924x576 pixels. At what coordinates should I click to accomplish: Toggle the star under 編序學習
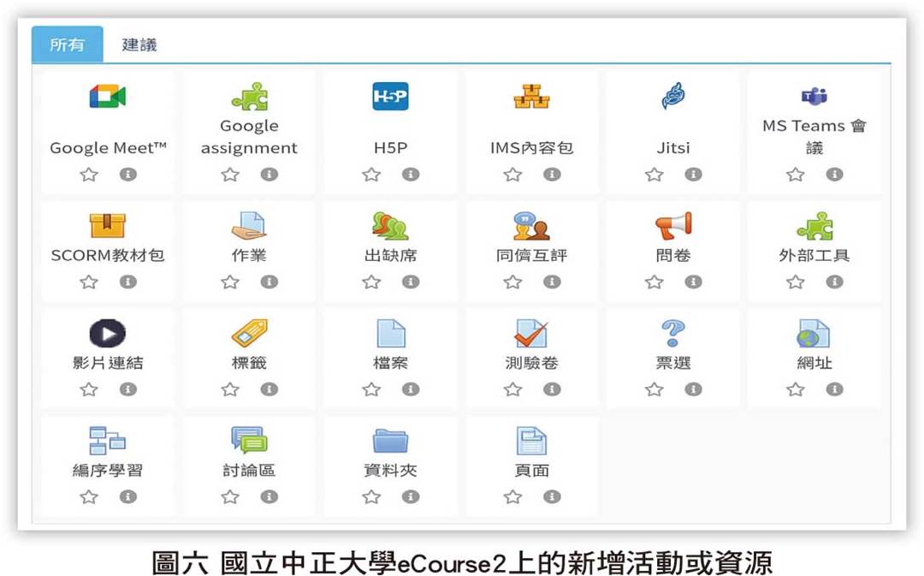[89, 496]
